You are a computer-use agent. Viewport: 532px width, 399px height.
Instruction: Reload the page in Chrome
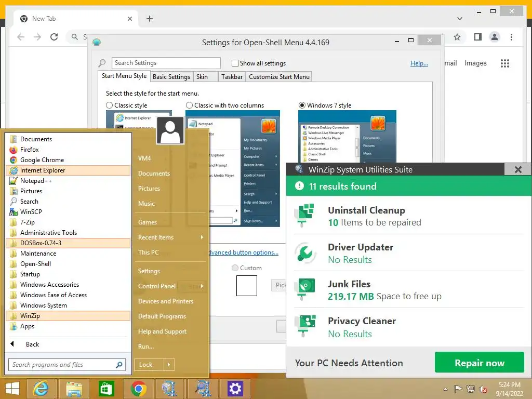[54, 37]
